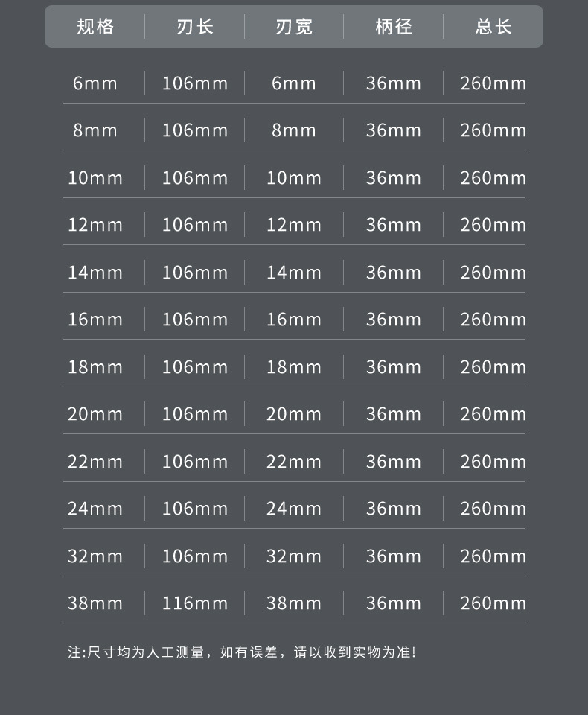Select 24mm in the 刃宽 column
This screenshot has height=715, width=588.
(294, 509)
